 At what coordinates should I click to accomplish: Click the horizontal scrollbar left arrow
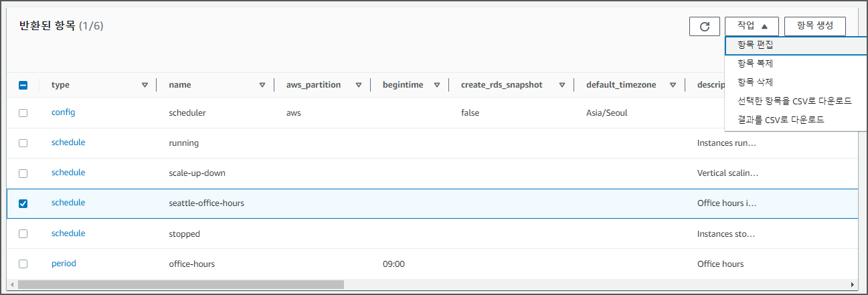pos(12,284)
